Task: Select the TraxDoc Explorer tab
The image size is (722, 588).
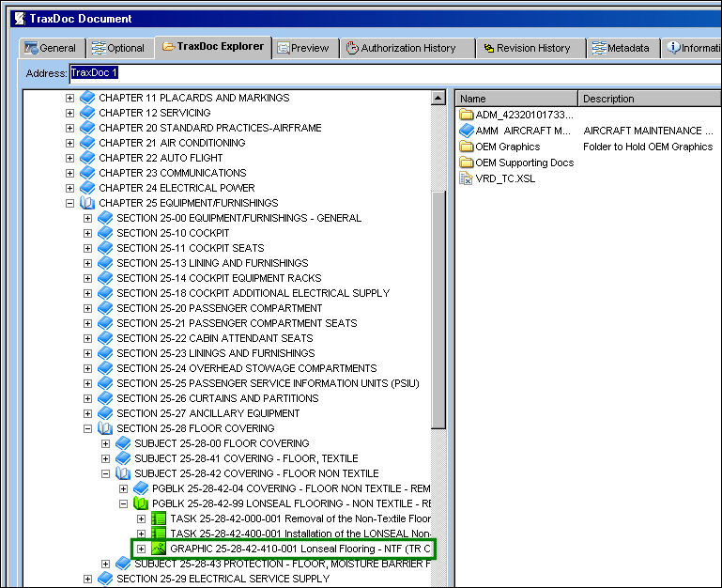Action: tap(213, 47)
